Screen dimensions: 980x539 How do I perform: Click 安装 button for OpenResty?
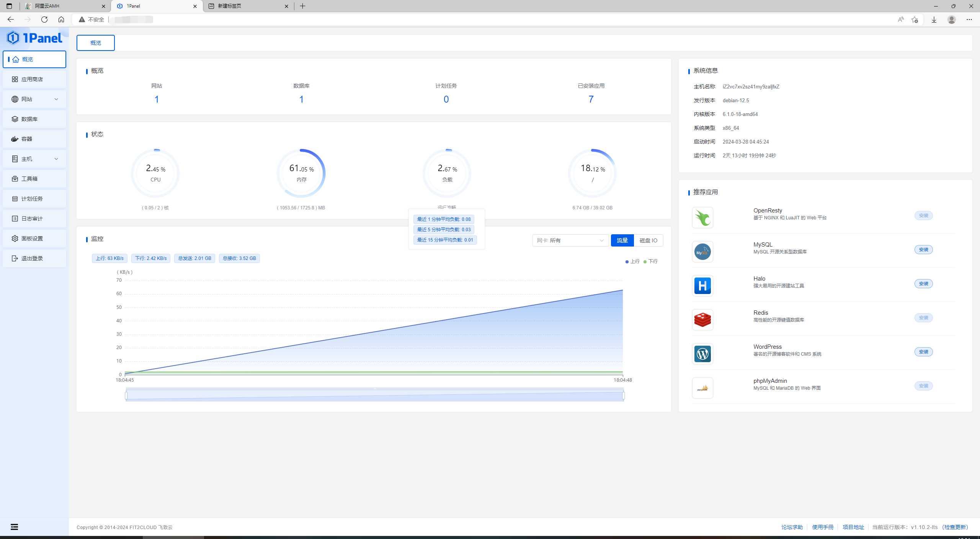coord(923,216)
